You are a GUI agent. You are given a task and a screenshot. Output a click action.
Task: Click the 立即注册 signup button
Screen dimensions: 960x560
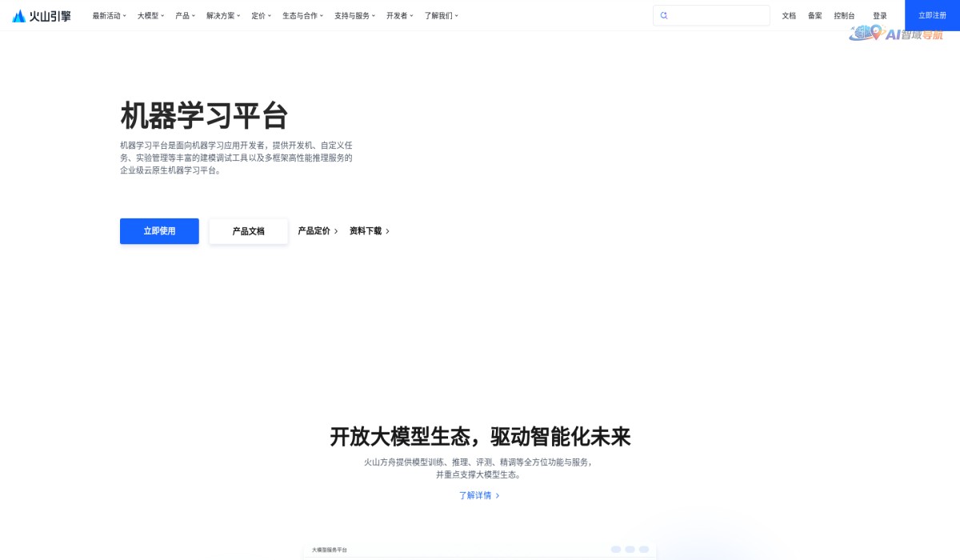tap(931, 14)
